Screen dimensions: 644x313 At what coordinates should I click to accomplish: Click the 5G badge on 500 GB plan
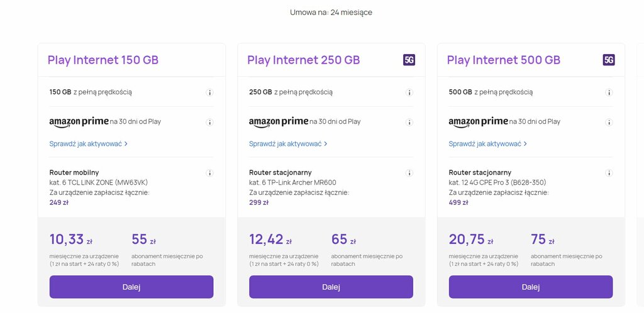click(609, 60)
